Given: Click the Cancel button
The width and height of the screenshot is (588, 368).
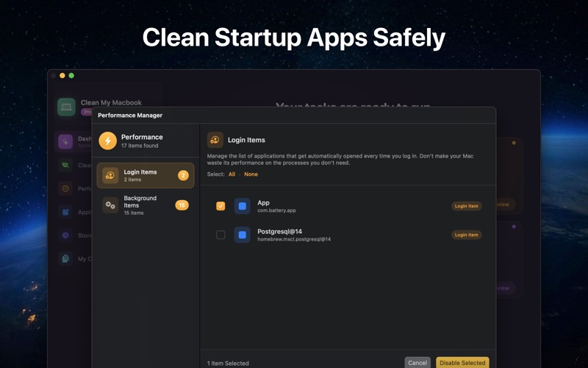Looking at the screenshot, I should (x=417, y=363).
